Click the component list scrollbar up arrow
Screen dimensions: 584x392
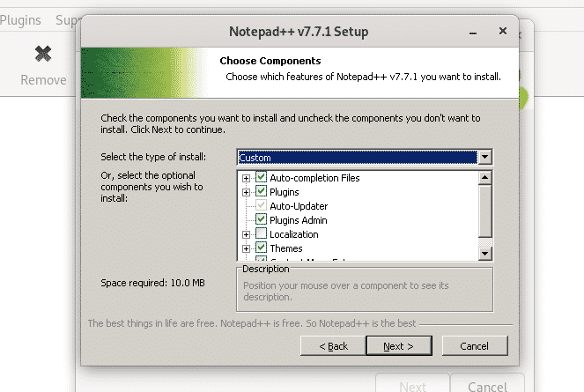tap(484, 177)
